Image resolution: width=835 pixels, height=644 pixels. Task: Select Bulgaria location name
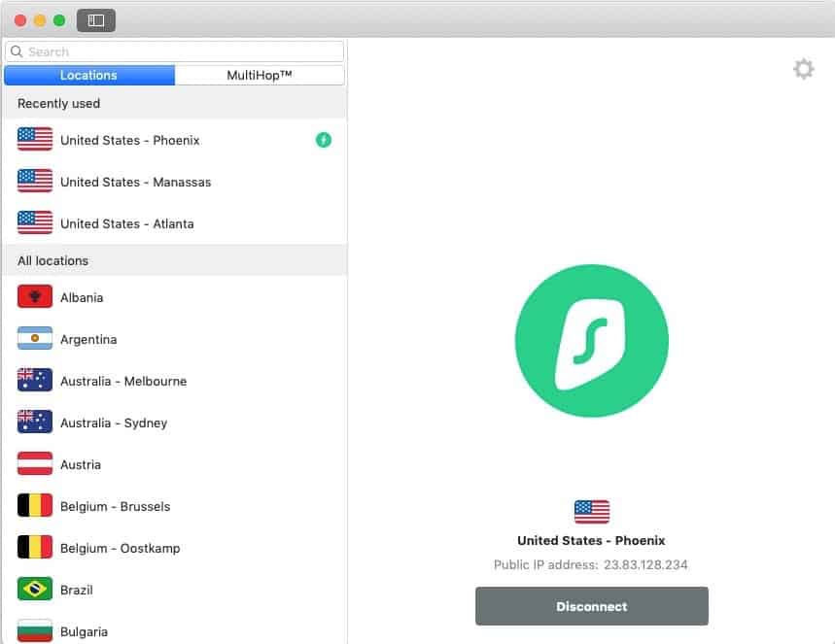click(85, 631)
